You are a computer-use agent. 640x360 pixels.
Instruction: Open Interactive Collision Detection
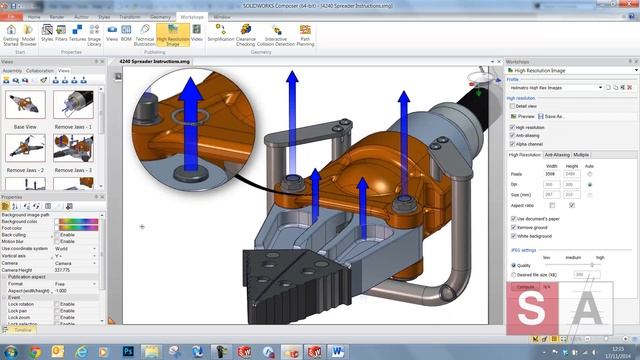pos(276,35)
